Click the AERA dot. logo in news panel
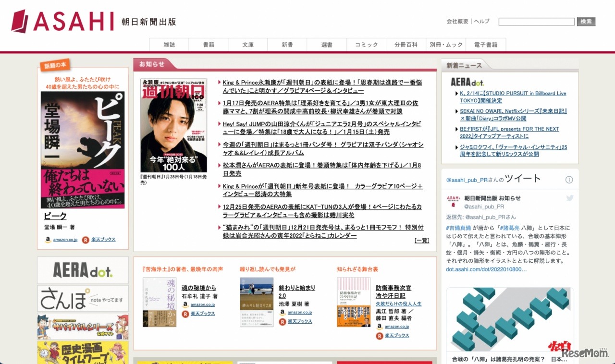 (x=467, y=82)
